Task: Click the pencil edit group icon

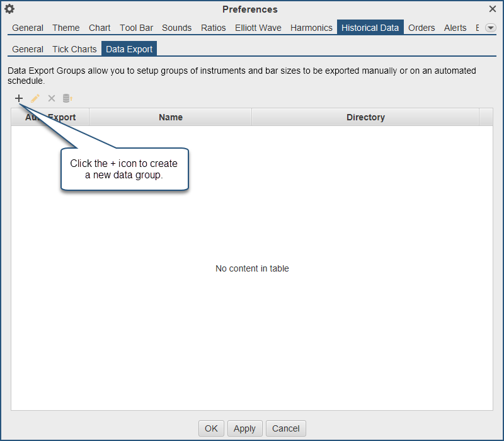Action: point(35,98)
